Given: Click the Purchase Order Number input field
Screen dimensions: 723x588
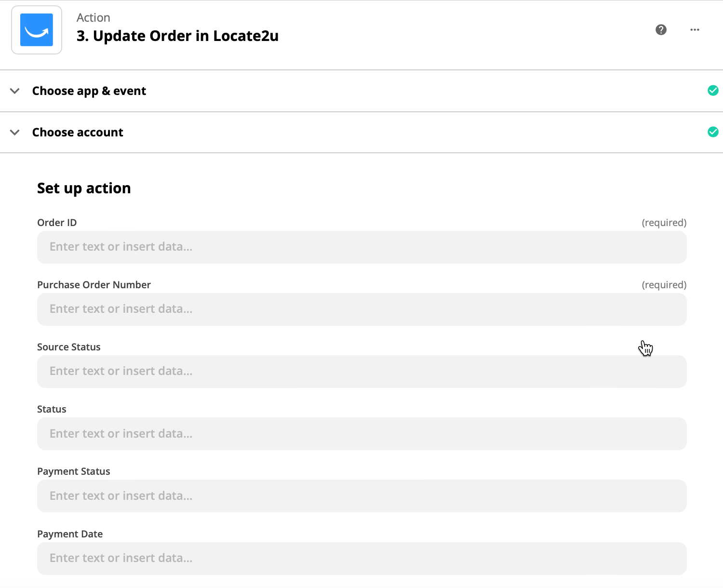Looking at the screenshot, I should [x=362, y=309].
